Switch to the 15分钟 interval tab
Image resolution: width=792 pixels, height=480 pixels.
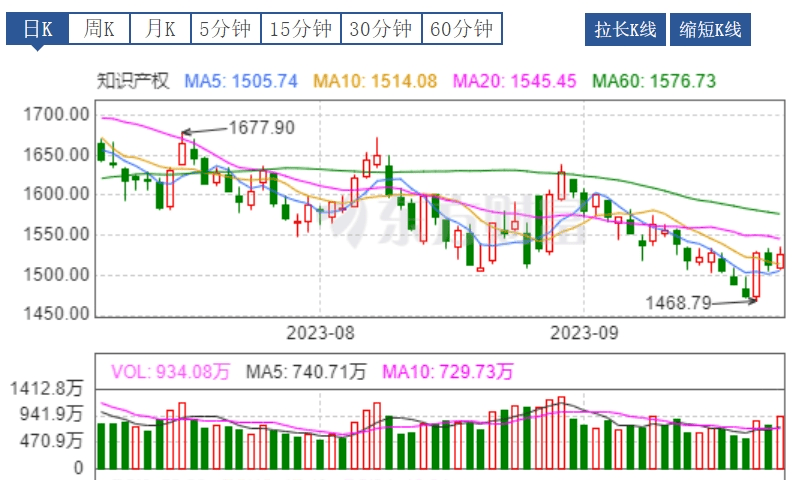pos(301,30)
